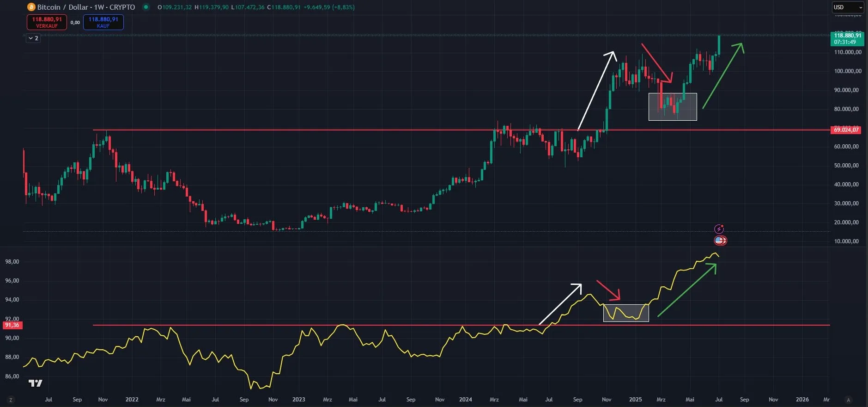Click the close value C118.880,91 in the legend
Screen dimensions: 868x407
point(284,7)
